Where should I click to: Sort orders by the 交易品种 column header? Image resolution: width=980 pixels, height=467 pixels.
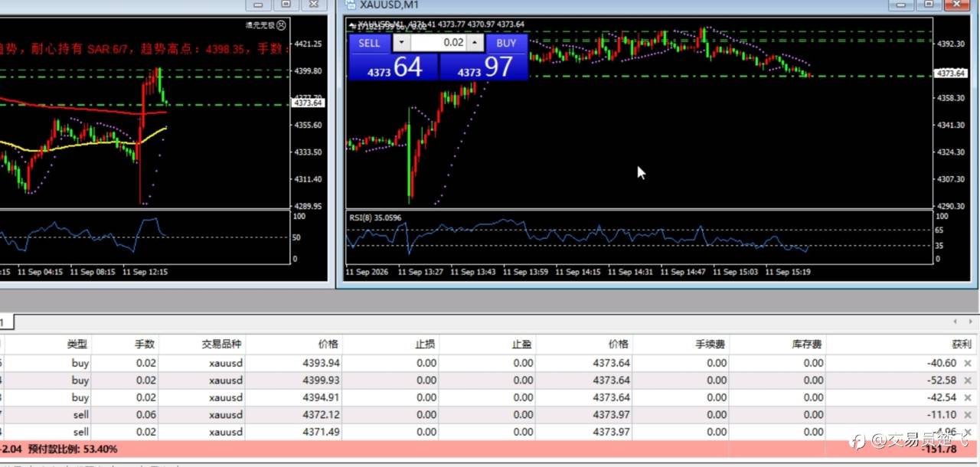tap(202, 345)
